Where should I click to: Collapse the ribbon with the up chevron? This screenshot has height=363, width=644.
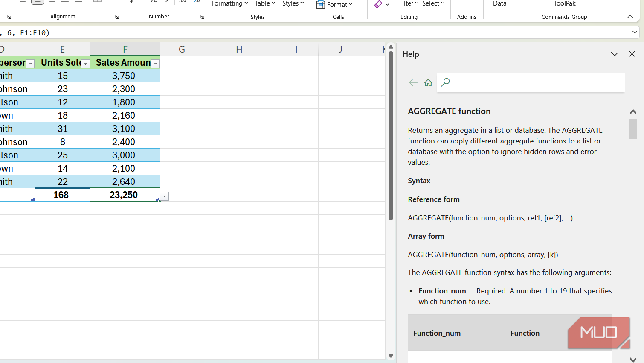[630, 16]
